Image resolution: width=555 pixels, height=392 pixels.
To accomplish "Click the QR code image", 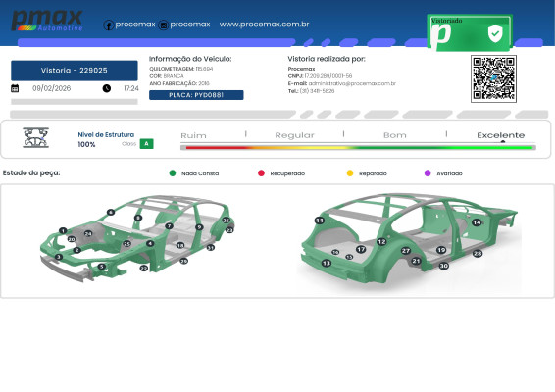I will point(493,78).
